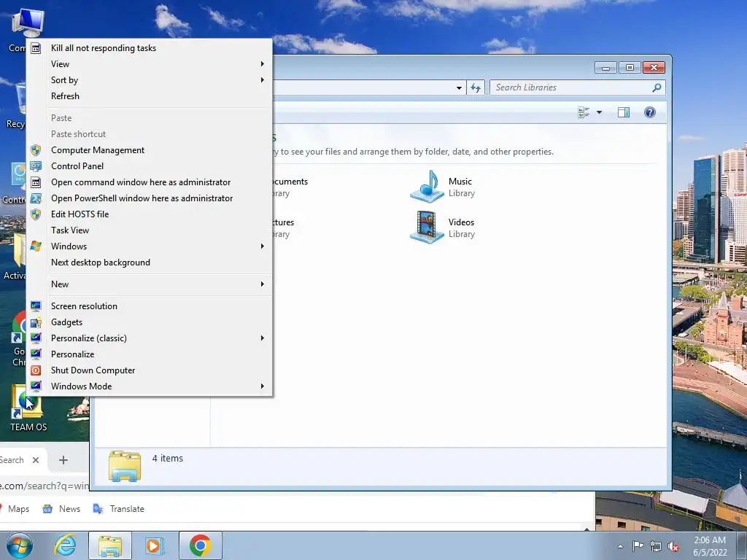This screenshot has height=560, width=747.
Task: Click the command window administrator icon
Action: [36, 182]
